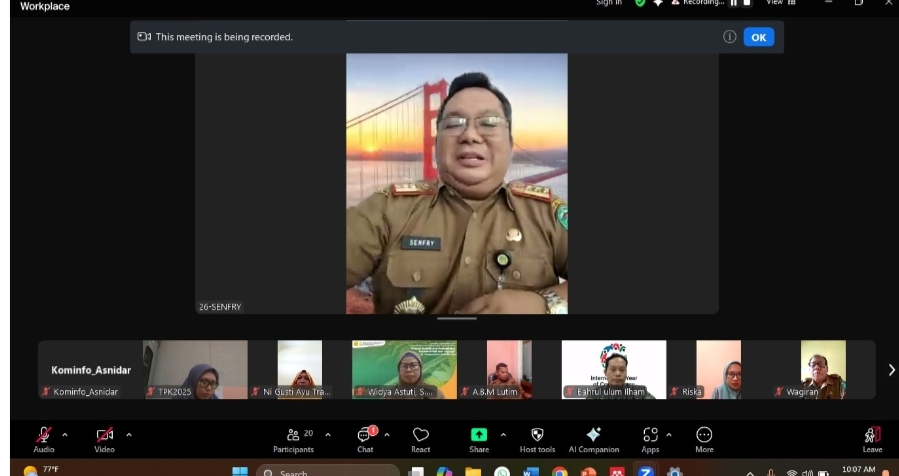Click the React heart icon
Viewport: 899px width, 476px height.
coord(421,435)
